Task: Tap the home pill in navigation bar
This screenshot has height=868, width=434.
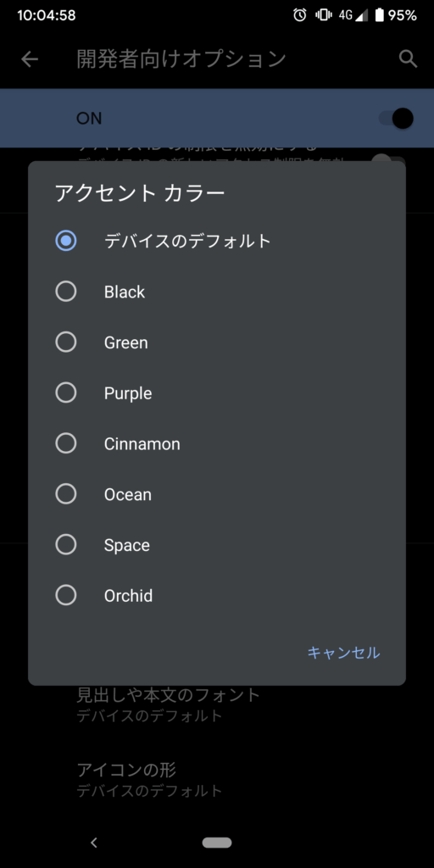Action: tap(217, 843)
